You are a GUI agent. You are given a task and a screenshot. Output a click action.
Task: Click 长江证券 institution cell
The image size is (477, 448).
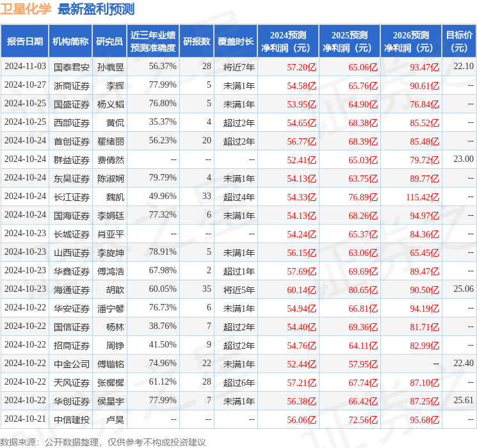(72, 197)
